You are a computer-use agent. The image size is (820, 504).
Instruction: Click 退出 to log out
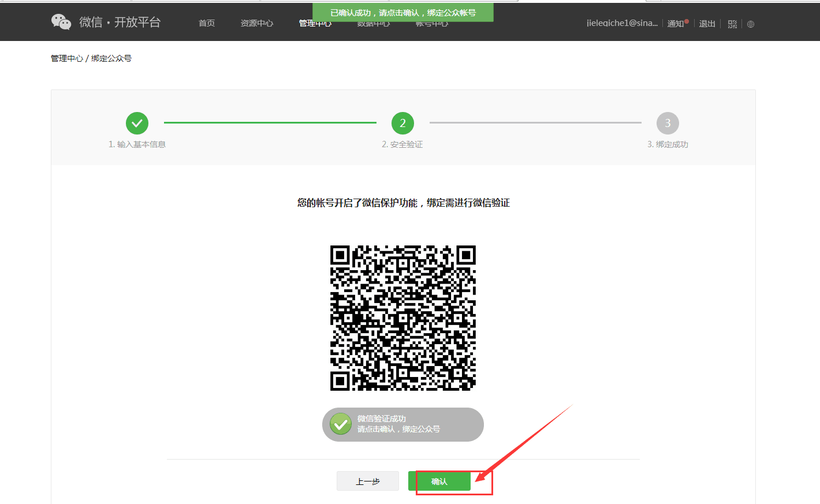point(707,24)
